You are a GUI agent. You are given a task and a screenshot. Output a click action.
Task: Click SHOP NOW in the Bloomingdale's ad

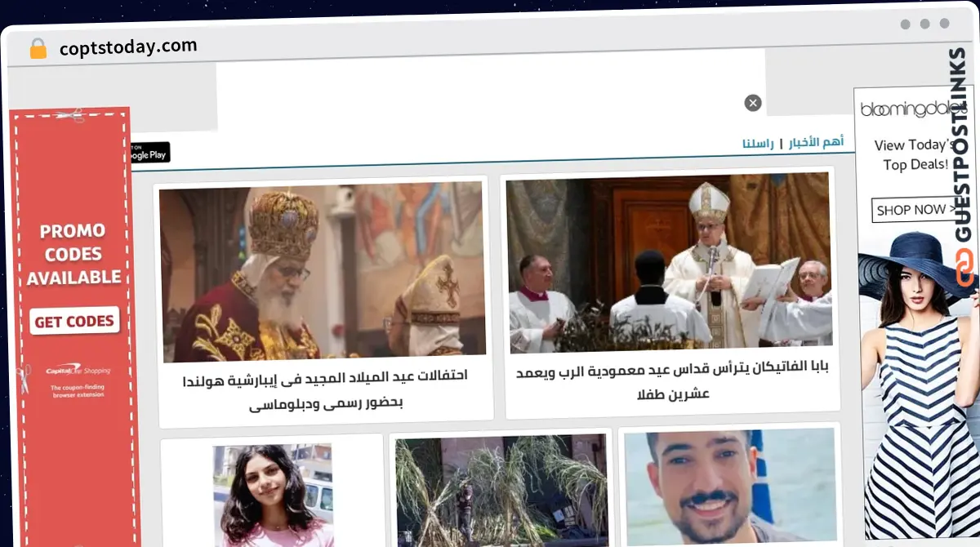pyautogui.click(x=913, y=210)
